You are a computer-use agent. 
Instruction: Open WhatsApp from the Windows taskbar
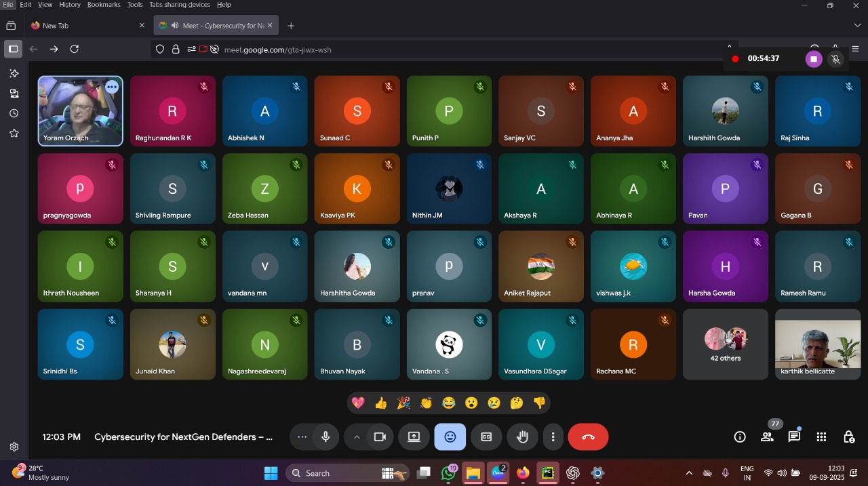tap(448, 473)
